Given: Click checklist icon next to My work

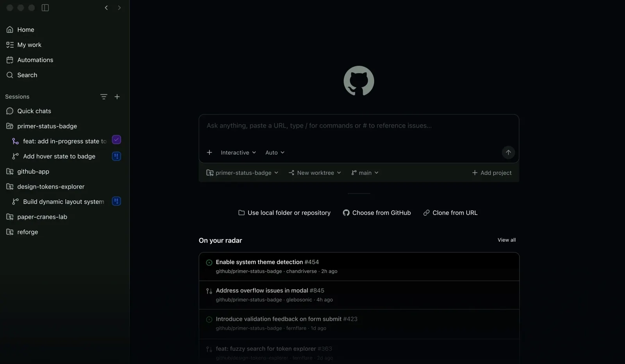Looking at the screenshot, I should 10,45.
